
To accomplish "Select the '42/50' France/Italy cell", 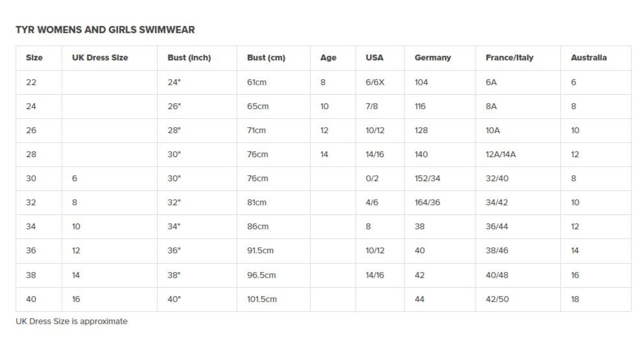I will [x=497, y=299].
